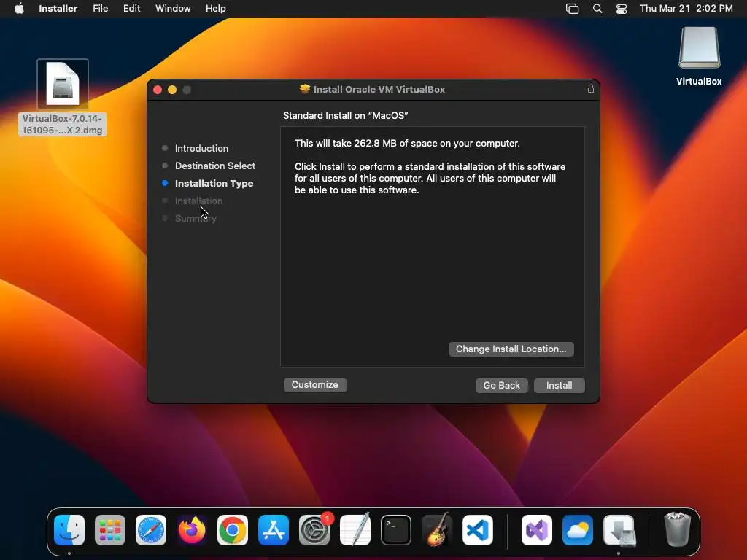This screenshot has height=560, width=747.
Task: Click the Stage Manager windows icon in menu bar
Action: click(572, 9)
